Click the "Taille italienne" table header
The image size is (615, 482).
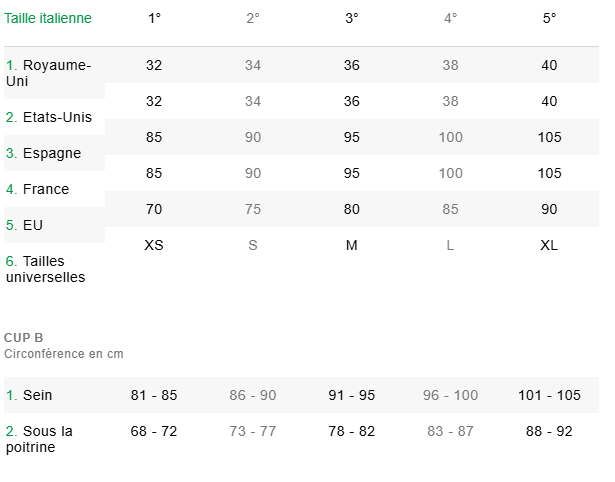click(48, 18)
